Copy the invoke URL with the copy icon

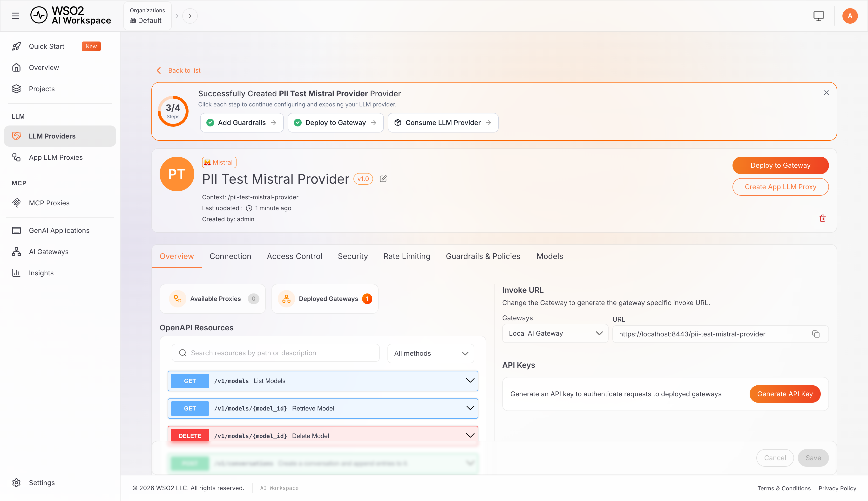[x=816, y=334]
